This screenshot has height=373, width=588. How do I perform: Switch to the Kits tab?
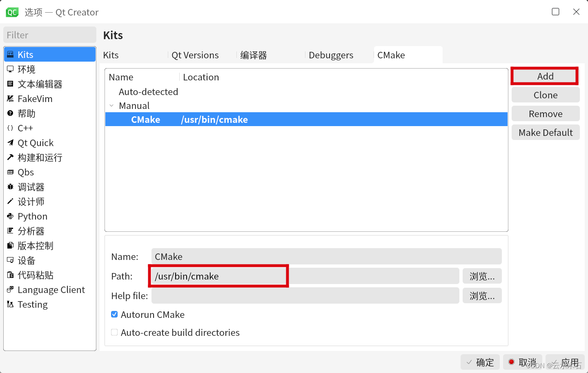point(133,55)
